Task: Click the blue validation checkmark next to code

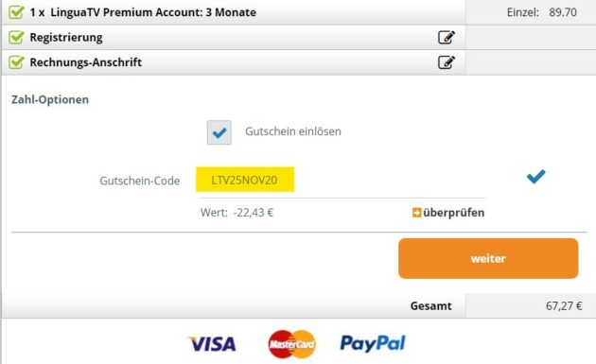Action: [x=536, y=176]
